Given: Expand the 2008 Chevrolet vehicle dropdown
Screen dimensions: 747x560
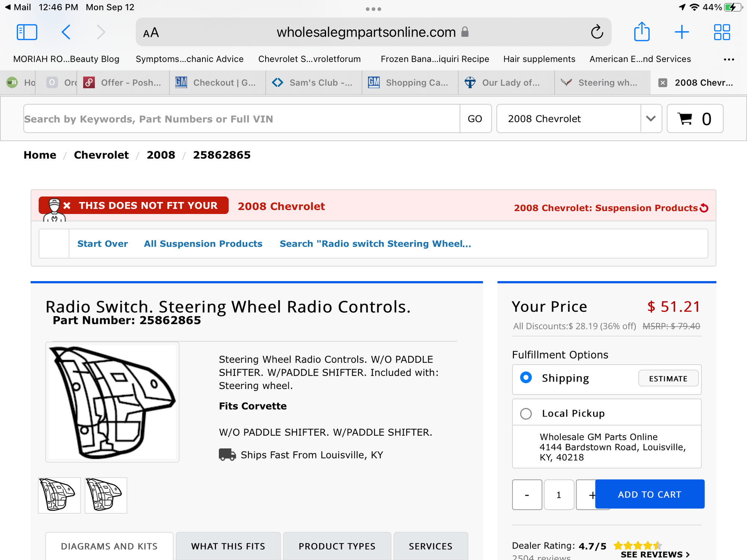Looking at the screenshot, I should (x=651, y=119).
